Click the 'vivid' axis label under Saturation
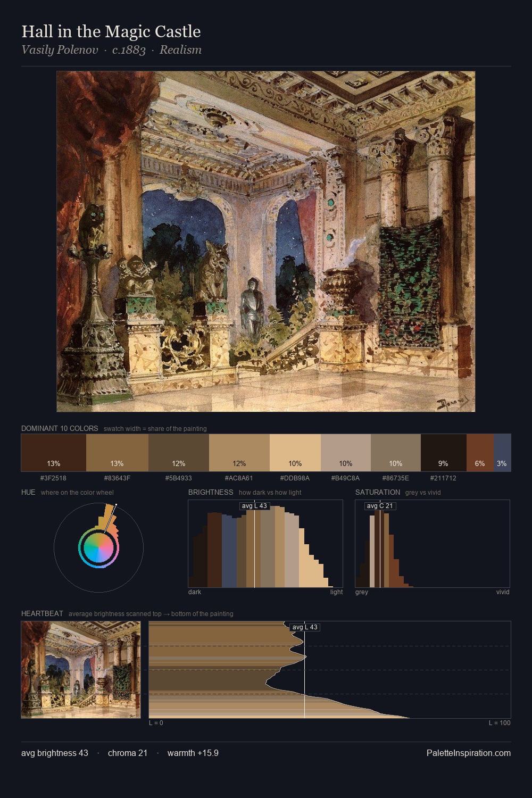Screen dimensions: 532x798 point(503,592)
